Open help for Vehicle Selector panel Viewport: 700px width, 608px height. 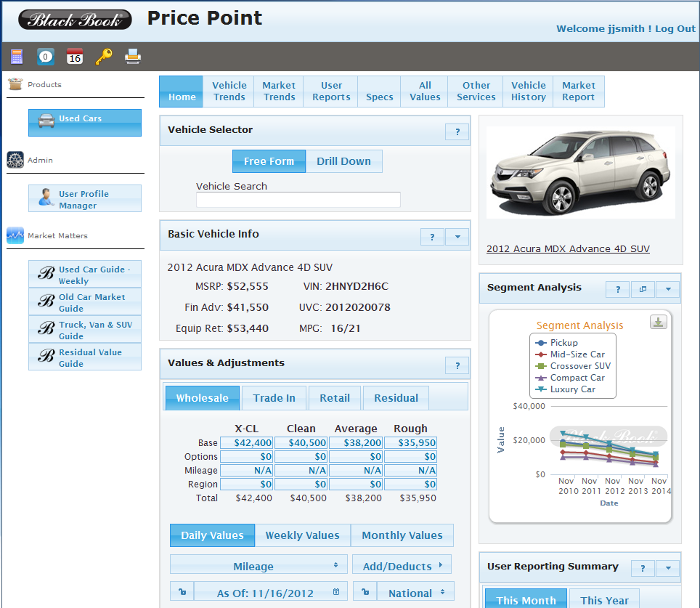pos(457,132)
